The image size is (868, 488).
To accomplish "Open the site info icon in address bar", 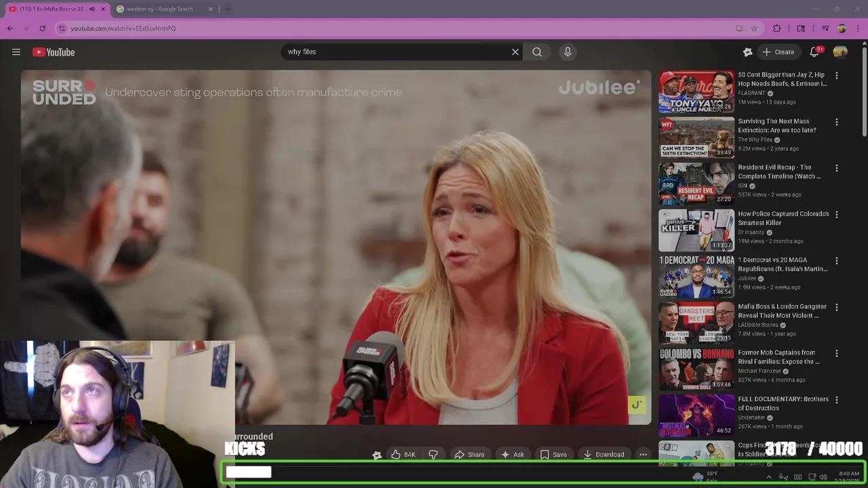I will (x=62, y=28).
